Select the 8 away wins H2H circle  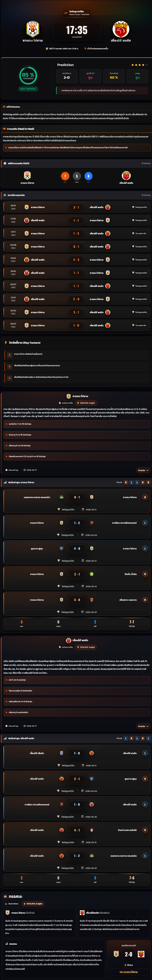coord(88,176)
